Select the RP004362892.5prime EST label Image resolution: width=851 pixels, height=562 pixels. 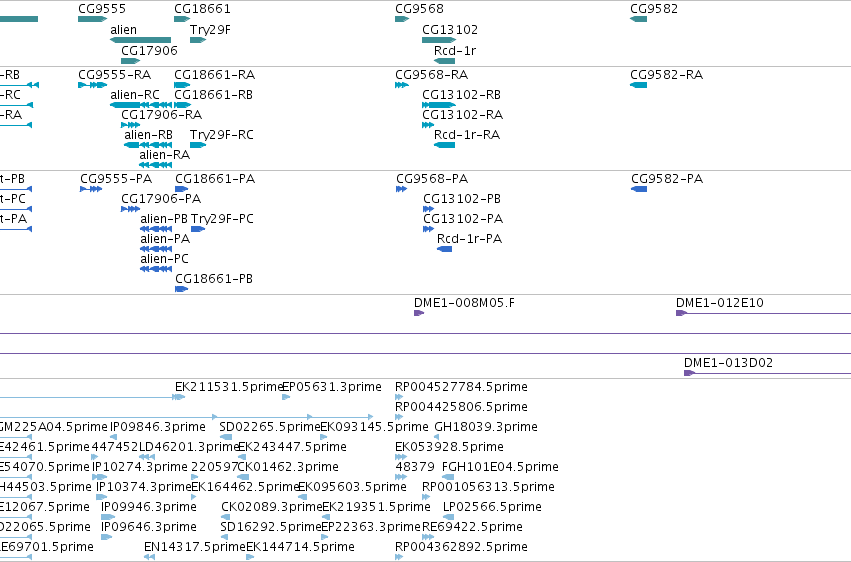(461, 547)
